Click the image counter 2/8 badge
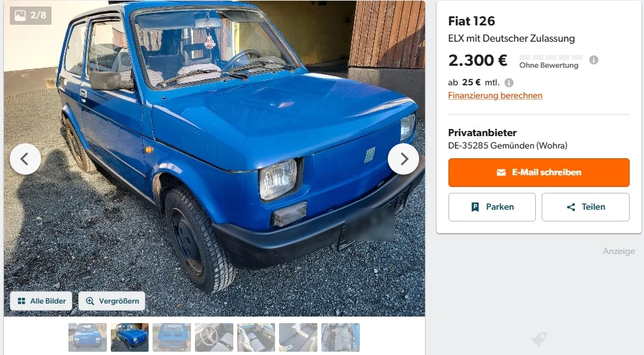The height and width of the screenshot is (355, 644). tap(31, 16)
